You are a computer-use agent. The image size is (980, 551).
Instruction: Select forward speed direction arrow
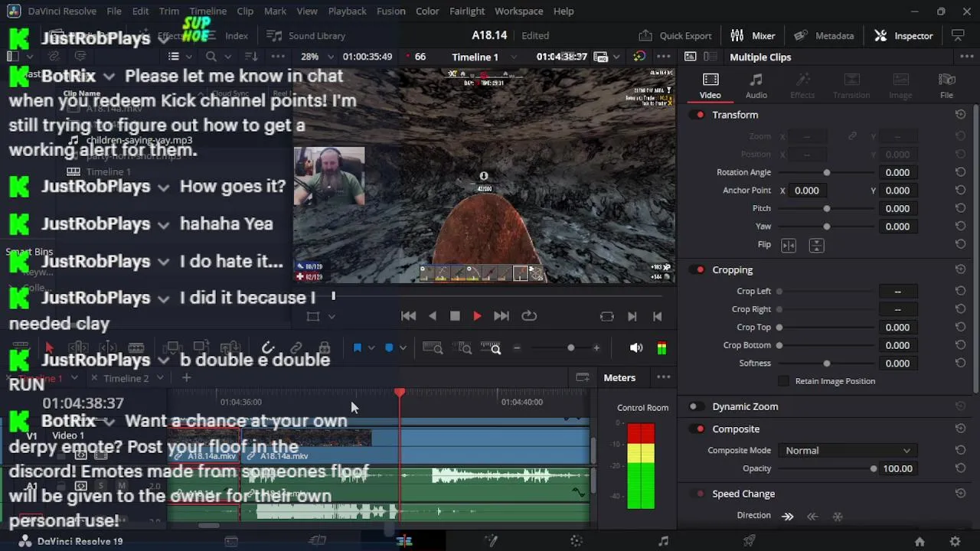[x=787, y=517]
